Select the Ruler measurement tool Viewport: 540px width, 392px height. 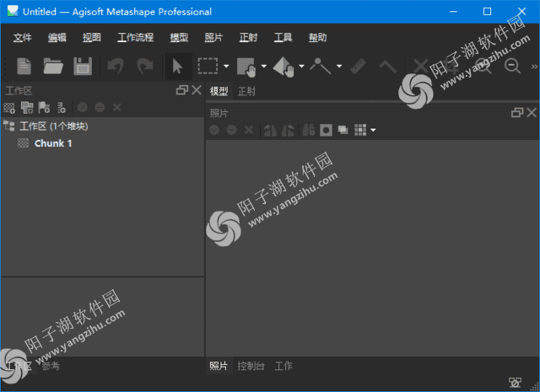tap(358, 67)
